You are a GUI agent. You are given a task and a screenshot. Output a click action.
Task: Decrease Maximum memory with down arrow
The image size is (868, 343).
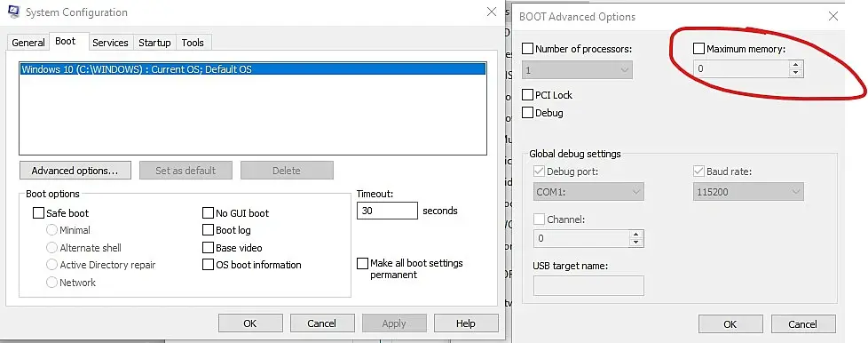pyautogui.click(x=796, y=73)
